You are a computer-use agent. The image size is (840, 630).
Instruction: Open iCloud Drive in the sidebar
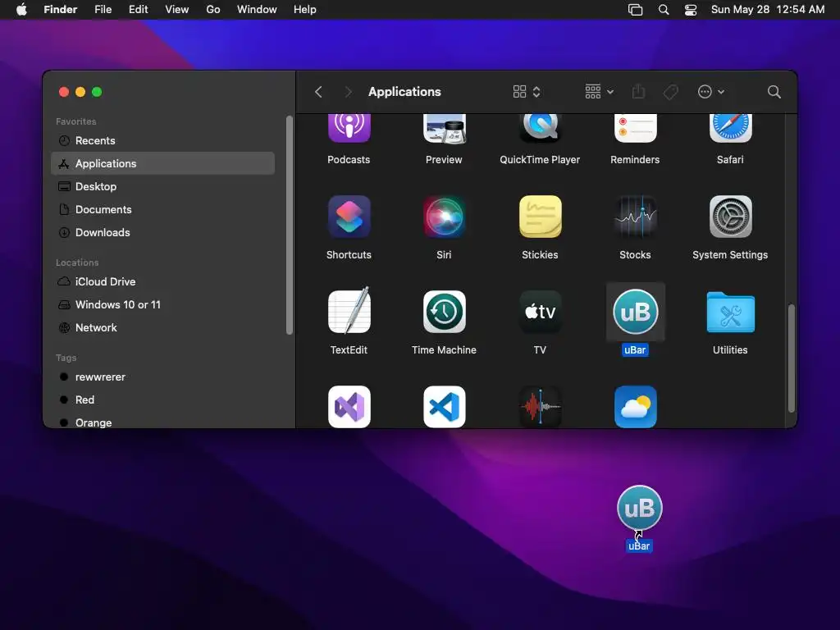pyautogui.click(x=163, y=281)
